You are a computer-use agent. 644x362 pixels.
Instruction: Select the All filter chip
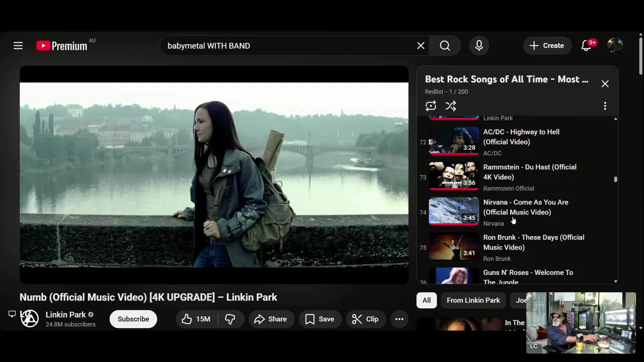tap(427, 300)
